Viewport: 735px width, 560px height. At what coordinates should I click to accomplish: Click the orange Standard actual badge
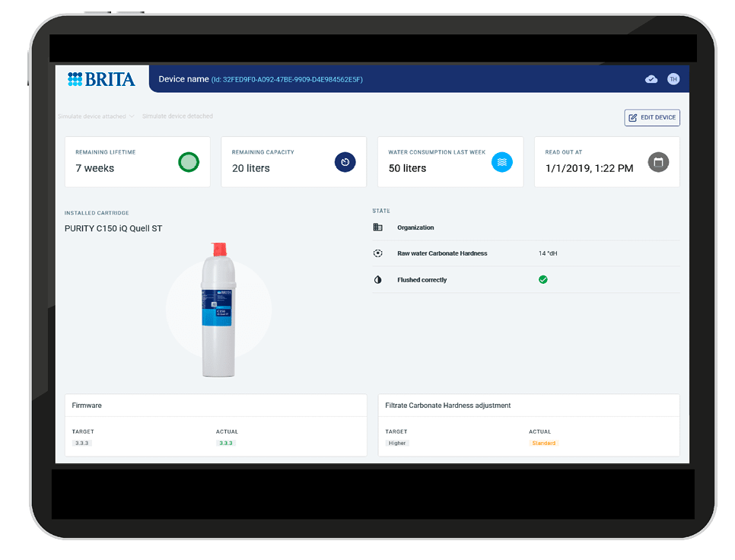click(x=543, y=443)
